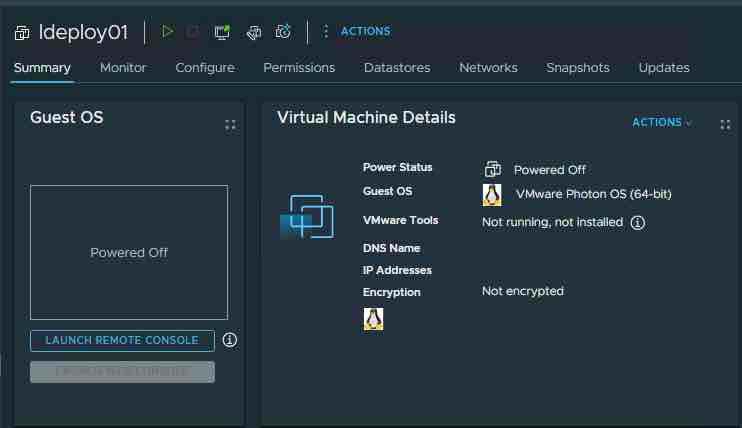Expand the ACTIONS dropdown in Virtual Machine Details

click(661, 123)
